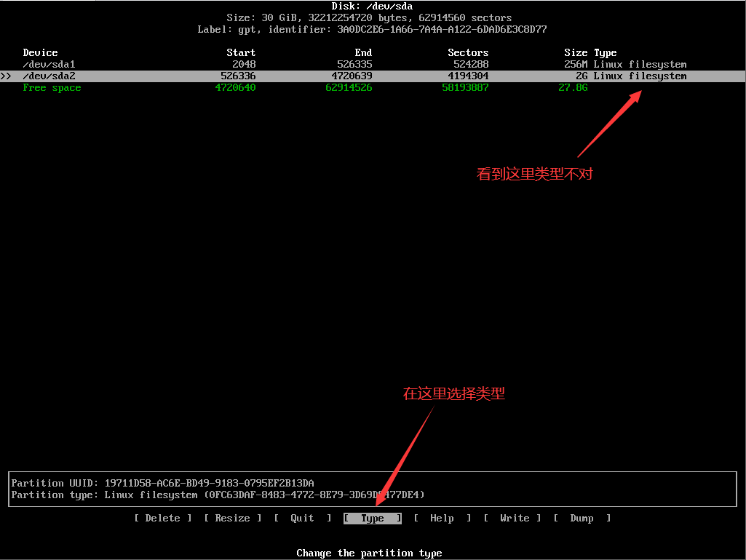Click free space start value 4720640
This screenshot has width=746, height=560.
236,87
